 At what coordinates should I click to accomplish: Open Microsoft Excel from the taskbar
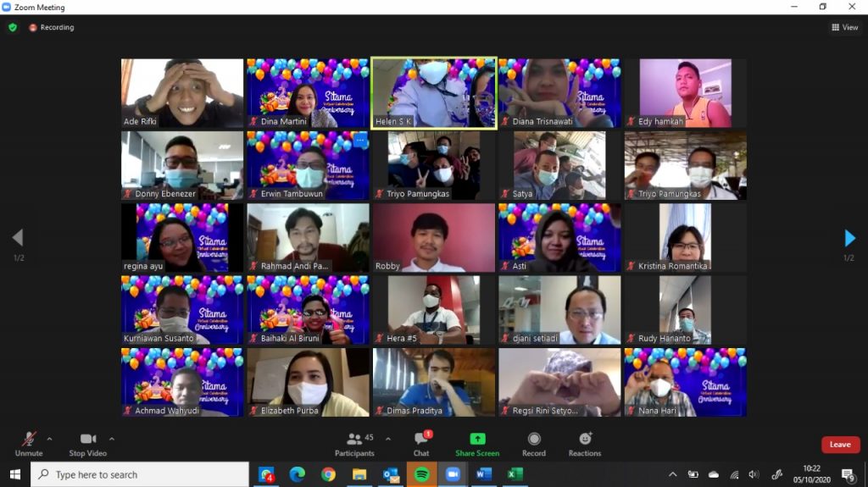tap(514, 474)
